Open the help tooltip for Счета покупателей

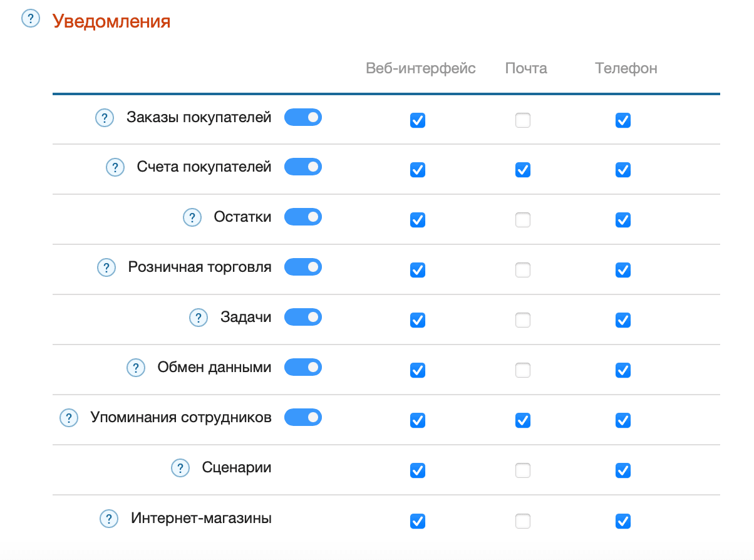tap(115, 167)
